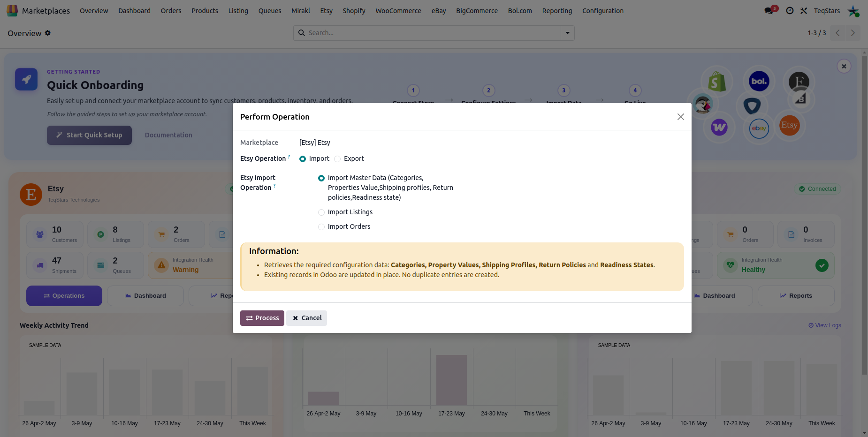The width and height of the screenshot is (868, 437).
Task: Expand the search options dropdown arrow
Action: (568, 33)
